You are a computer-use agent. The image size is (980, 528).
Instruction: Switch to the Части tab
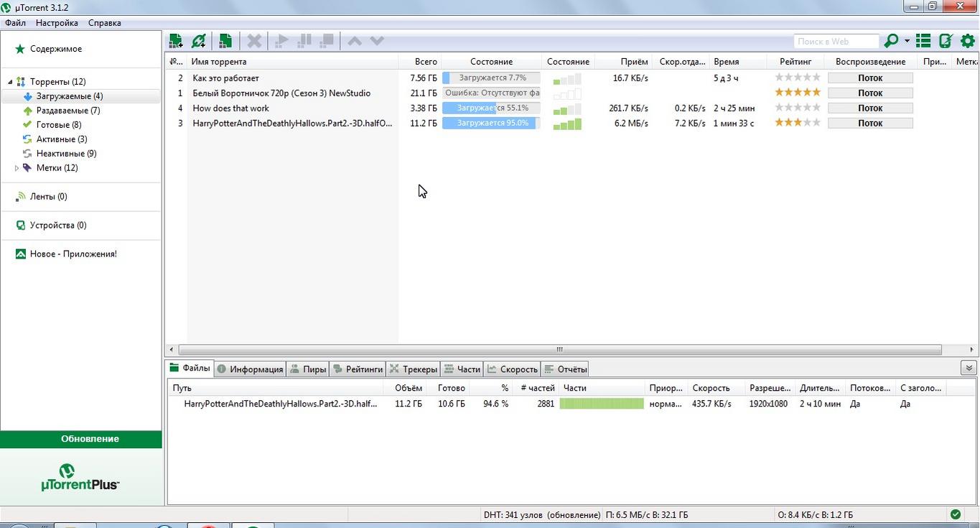coord(462,369)
